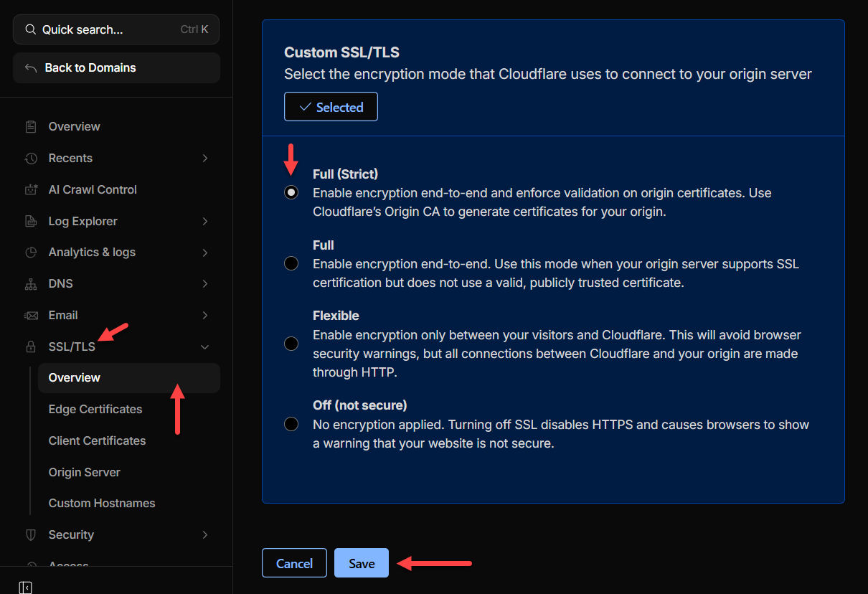Expand the DNS section chevron
Viewport: 868px width, 594px height.
coord(205,284)
